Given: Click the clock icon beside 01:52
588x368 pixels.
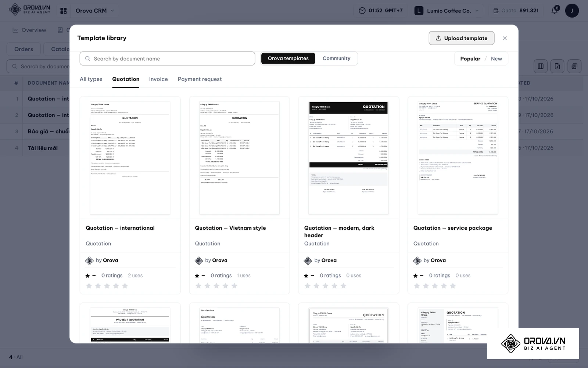Looking at the screenshot, I should click(x=362, y=11).
